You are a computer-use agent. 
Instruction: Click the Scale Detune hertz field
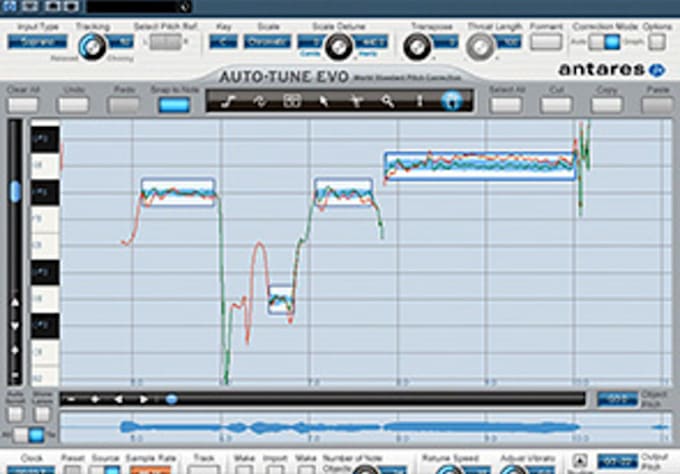[x=370, y=42]
